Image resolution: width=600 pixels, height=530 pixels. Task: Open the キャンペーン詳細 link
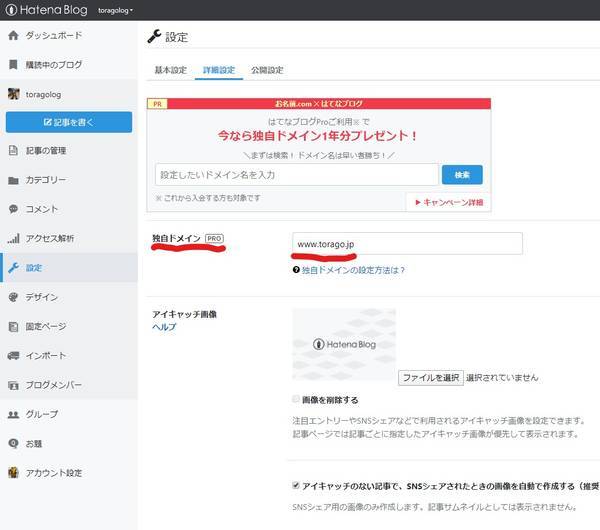[449, 202]
